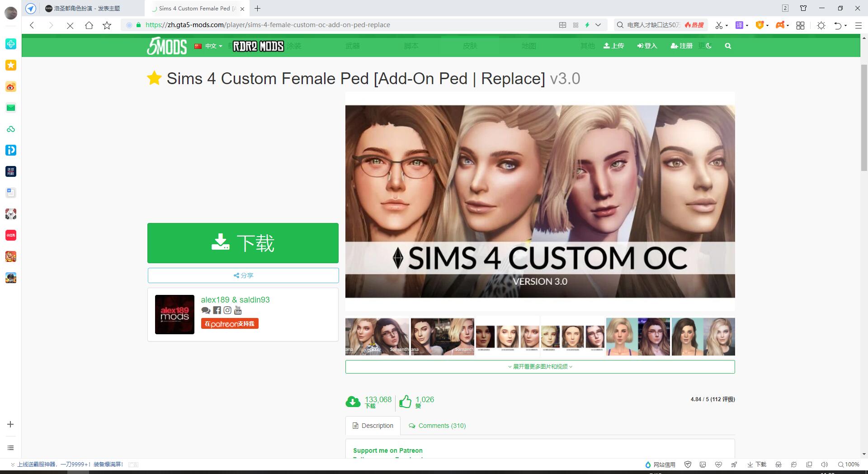Click author's chat bubble icon
868x474 pixels.
206,310
